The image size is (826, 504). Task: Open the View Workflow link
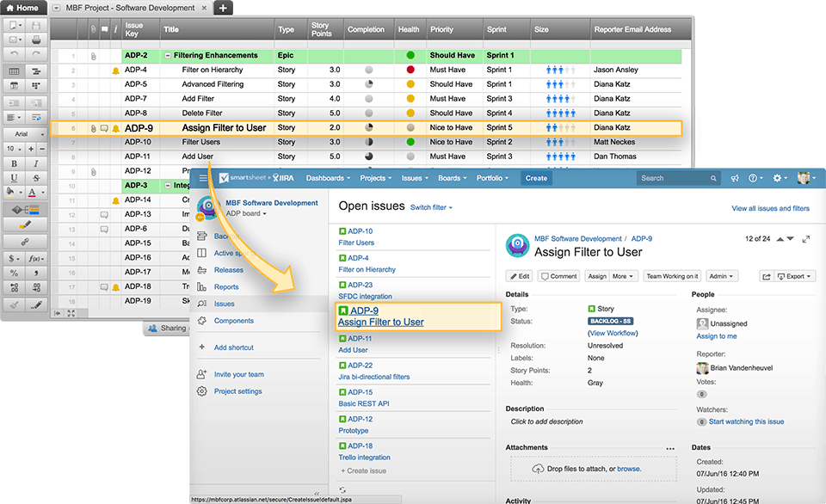pos(613,333)
